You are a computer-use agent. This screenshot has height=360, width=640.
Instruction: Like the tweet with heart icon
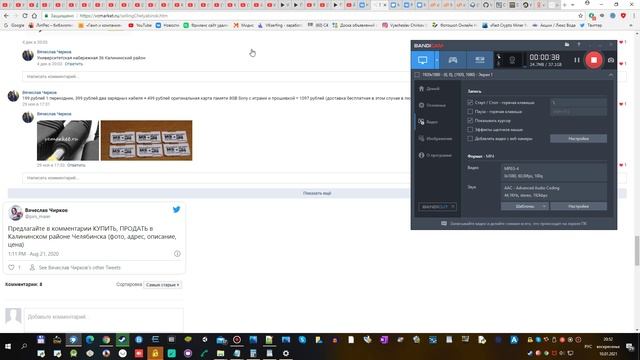pos(11,267)
